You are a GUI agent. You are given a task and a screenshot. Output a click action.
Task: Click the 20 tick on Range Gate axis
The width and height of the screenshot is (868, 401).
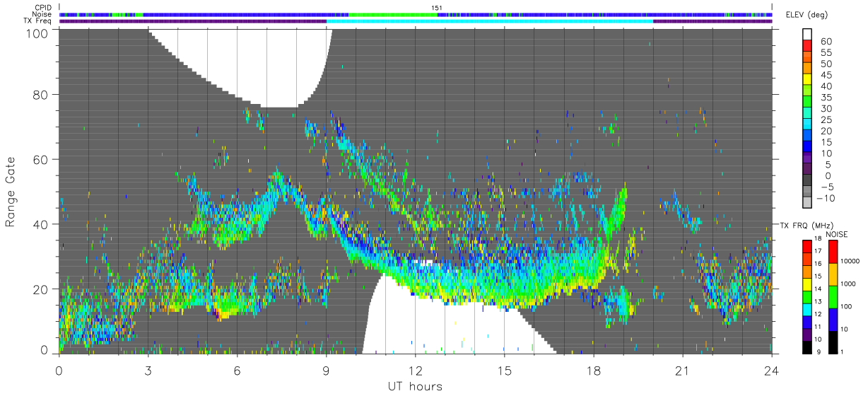pyautogui.click(x=39, y=289)
